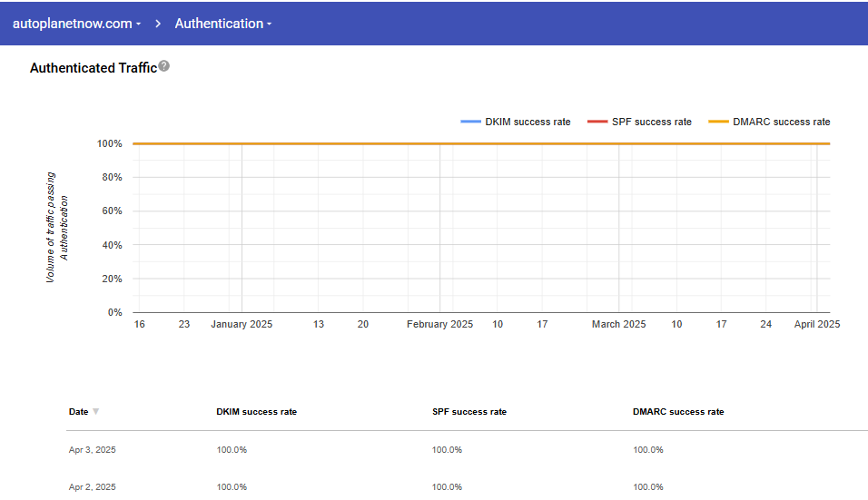Click January 2025 marker on chart axis
This screenshot has width=868, height=500.
tap(242, 324)
